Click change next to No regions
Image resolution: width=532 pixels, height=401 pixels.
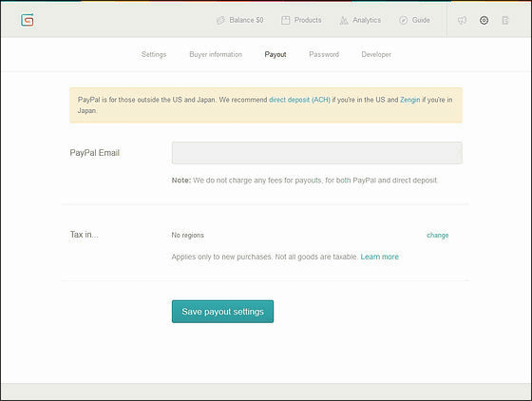[x=438, y=235]
